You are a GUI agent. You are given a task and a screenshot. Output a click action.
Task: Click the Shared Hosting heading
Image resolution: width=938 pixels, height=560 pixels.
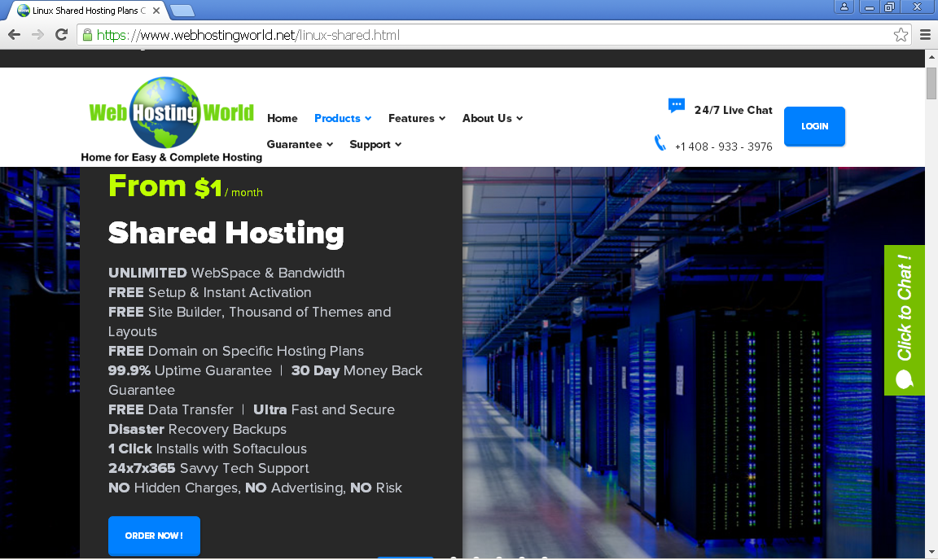tap(226, 234)
